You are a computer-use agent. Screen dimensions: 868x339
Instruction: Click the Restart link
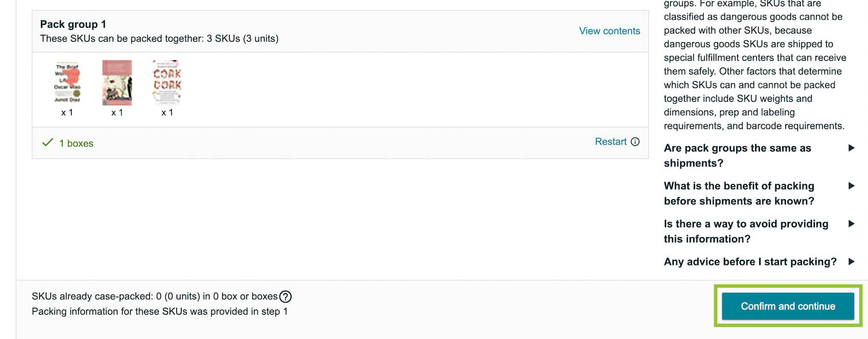click(610, 142)
